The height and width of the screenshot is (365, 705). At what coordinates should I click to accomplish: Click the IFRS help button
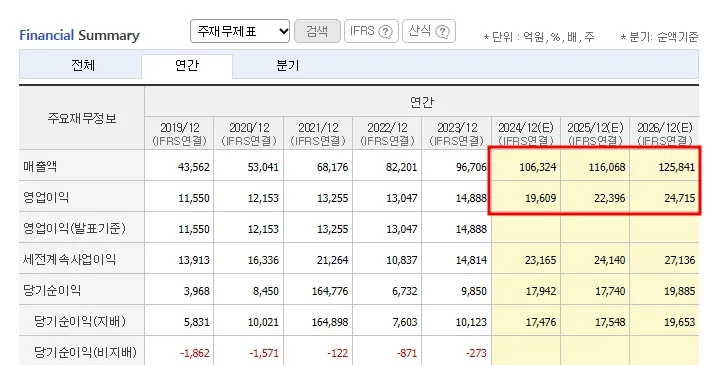click(371, 31)
